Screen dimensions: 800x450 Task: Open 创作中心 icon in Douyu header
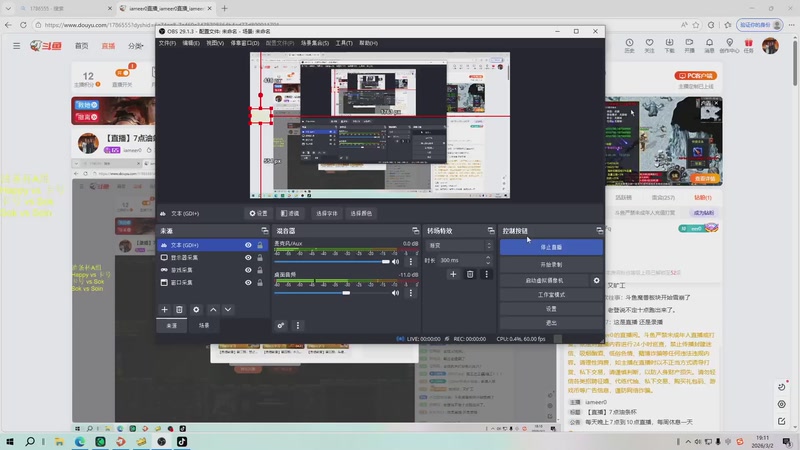coord(730,45)
